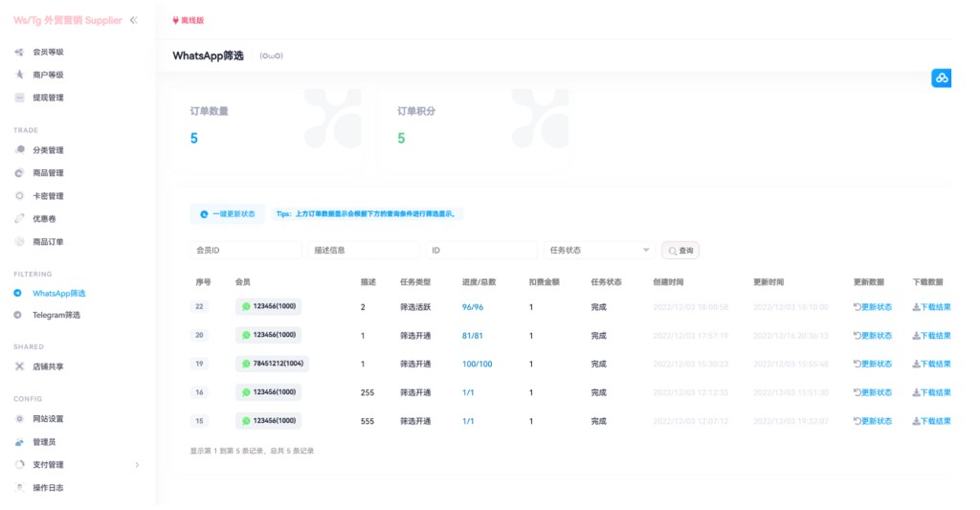Click the blue floating widget icon at right edge
The width and height of the screenshot is (980, 510).
pyautogui.click(x=942, y=78)
